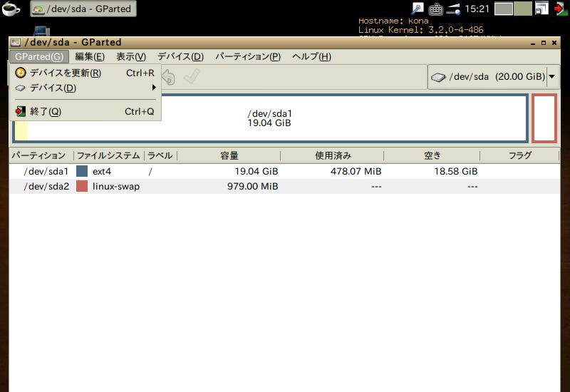Click the ラベル column header
570x392 pixels.
click(x=160, y=155)
